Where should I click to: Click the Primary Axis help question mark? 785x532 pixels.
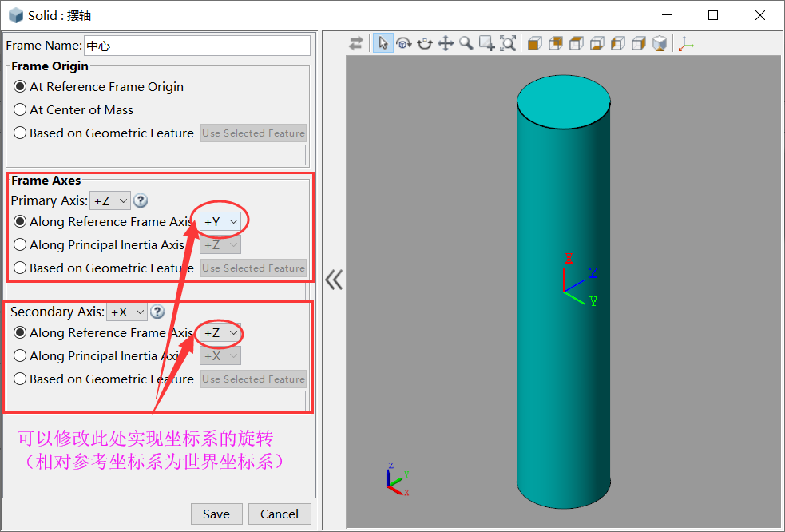[x=141, y=200]
